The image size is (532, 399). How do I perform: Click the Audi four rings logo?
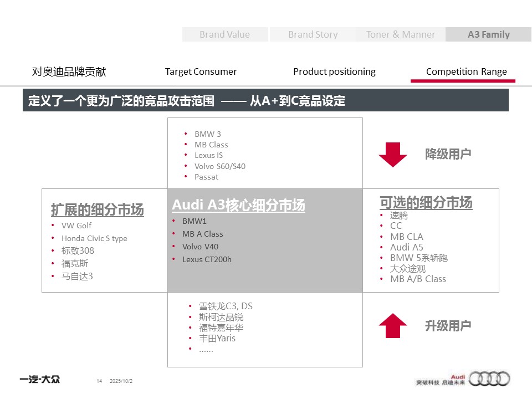click(490, 379)
